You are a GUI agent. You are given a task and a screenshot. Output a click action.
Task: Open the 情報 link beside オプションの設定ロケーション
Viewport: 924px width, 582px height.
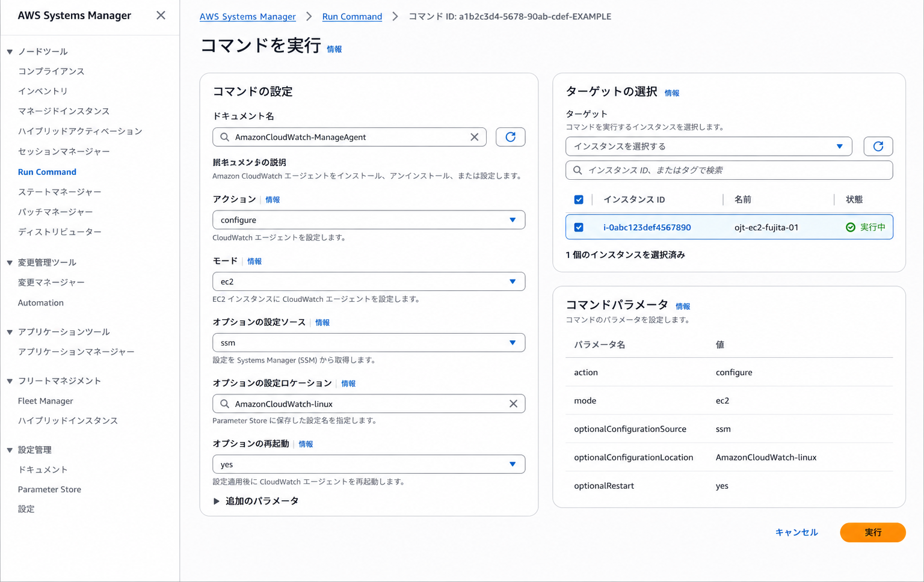click(x=348, y=384)
